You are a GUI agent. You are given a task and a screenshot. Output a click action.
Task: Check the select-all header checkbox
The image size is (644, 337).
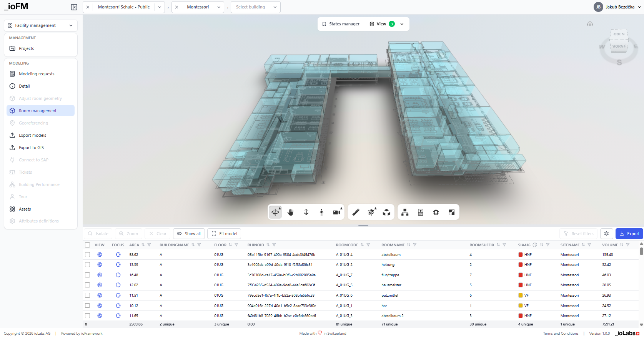(88, 245)
